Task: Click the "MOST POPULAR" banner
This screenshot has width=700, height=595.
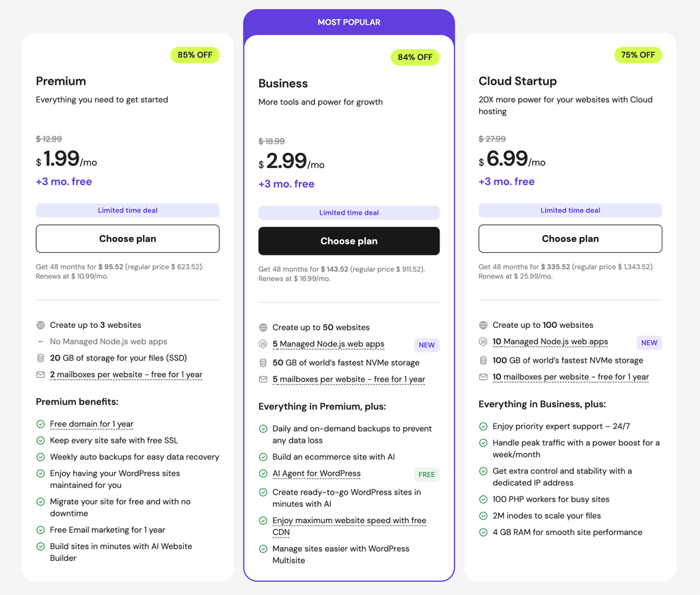Action: (x=349, y=21)
